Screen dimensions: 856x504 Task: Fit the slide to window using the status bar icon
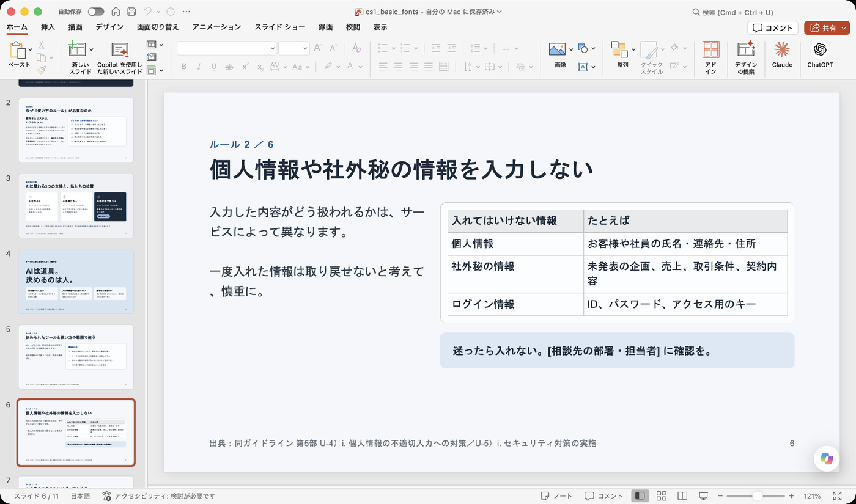pyautogui.click(x=837, y=495)
